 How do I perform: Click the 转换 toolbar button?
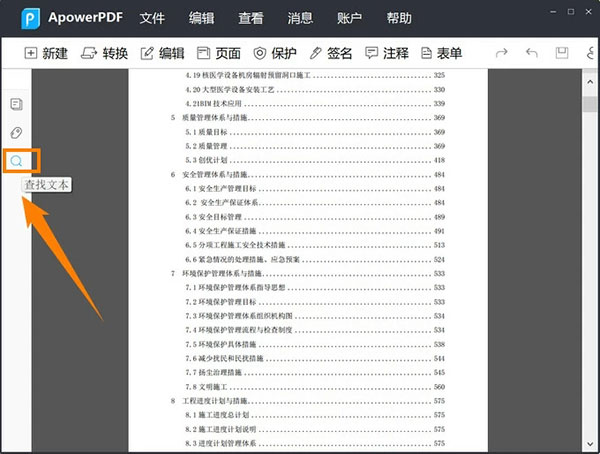(x=104, y=53)
